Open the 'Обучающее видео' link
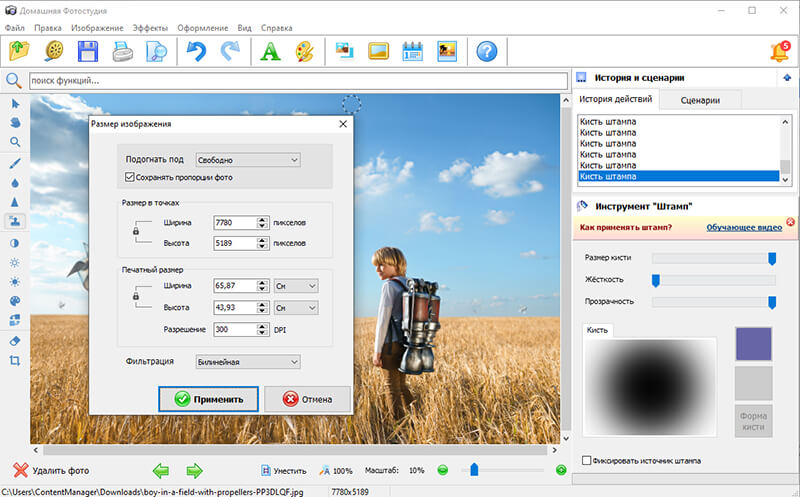 (744, 227)
